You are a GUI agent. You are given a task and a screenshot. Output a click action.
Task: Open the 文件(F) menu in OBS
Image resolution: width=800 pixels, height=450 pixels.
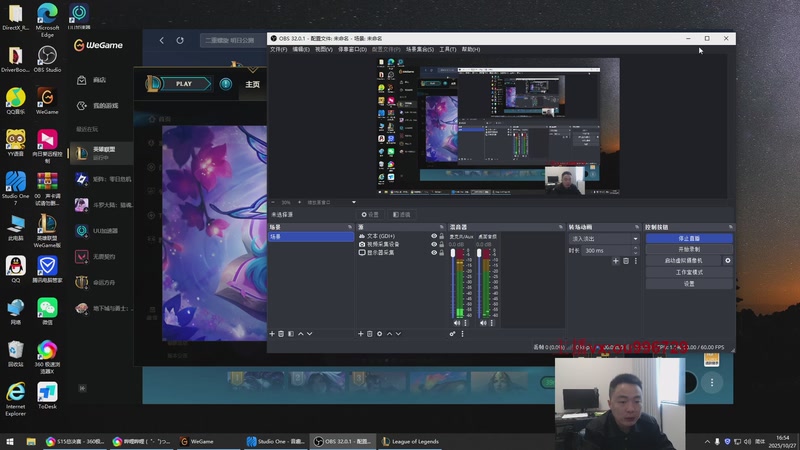pyautogui.click(x=279, y=49)
